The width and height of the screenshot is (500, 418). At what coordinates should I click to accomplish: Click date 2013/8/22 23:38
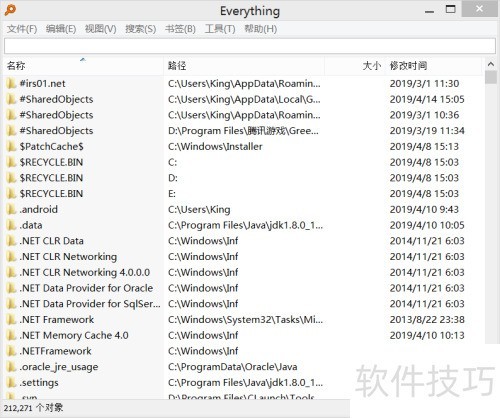click(427, 319)
